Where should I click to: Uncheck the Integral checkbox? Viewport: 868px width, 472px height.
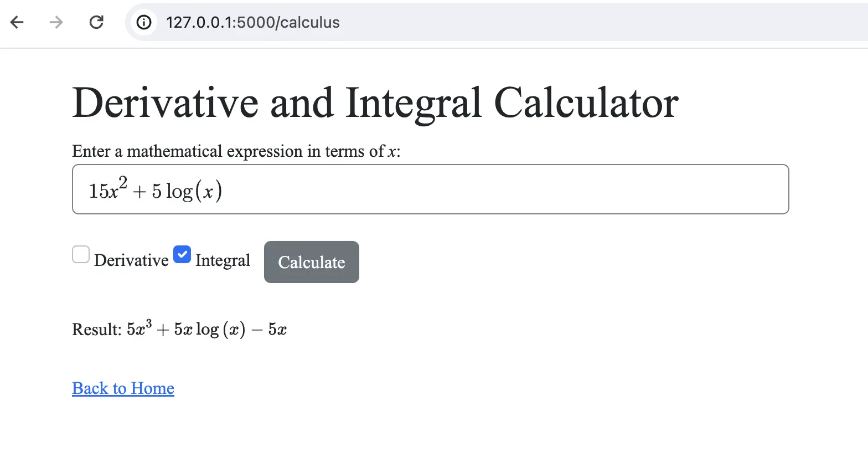click(x=182, y=255)
